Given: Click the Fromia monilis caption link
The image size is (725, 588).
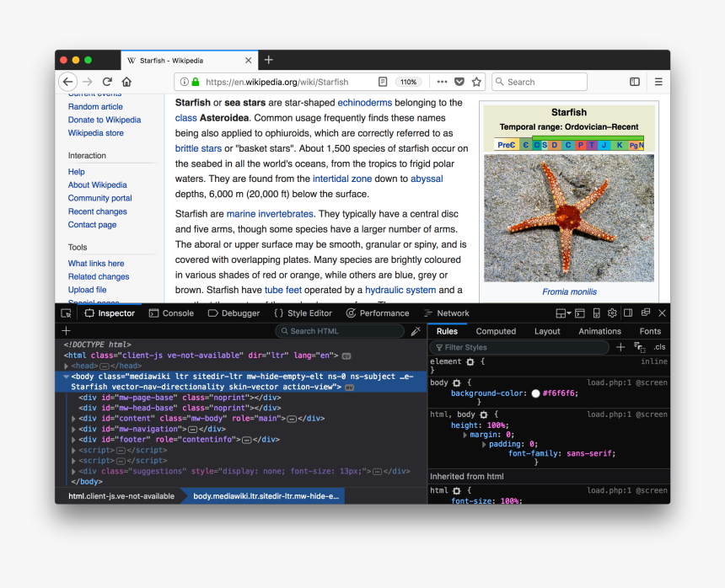Looking at the screenshot, I should [x=569, y=292].
